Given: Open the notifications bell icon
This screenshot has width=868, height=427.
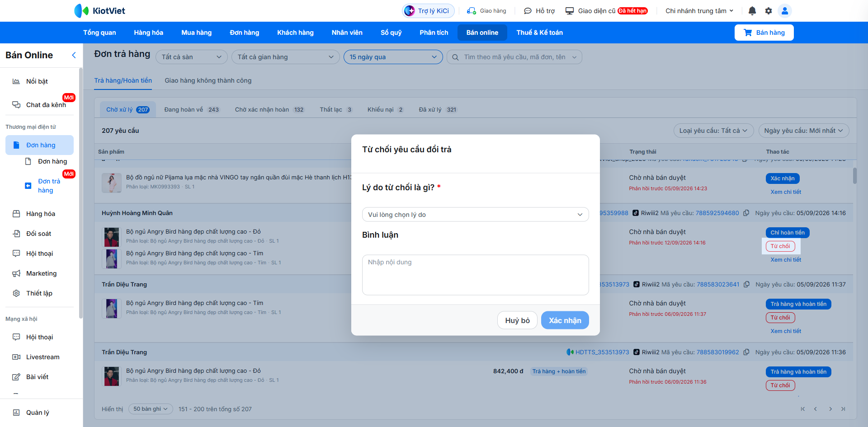Looking at the screenshot, I should (752, 11).
